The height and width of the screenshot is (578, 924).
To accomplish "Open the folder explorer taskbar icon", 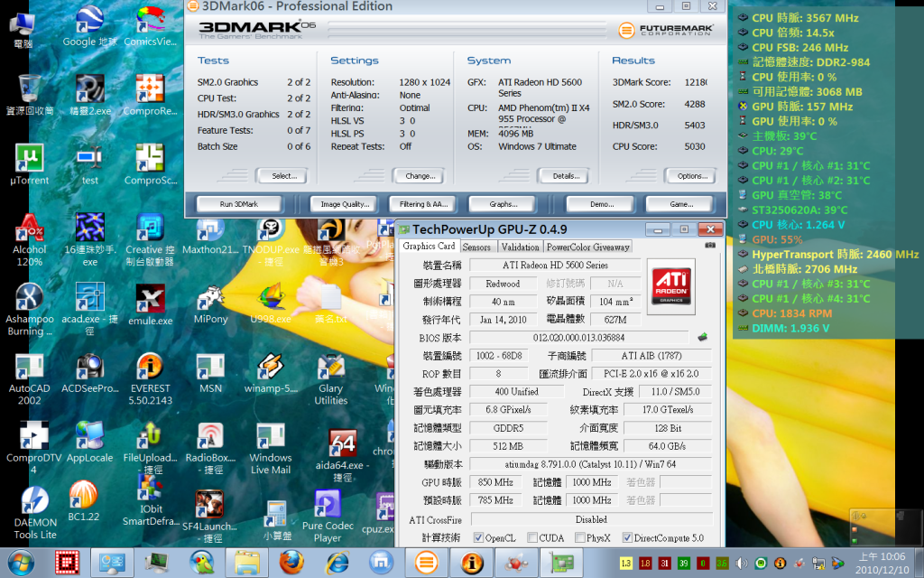I will click(x=246, y=563).
